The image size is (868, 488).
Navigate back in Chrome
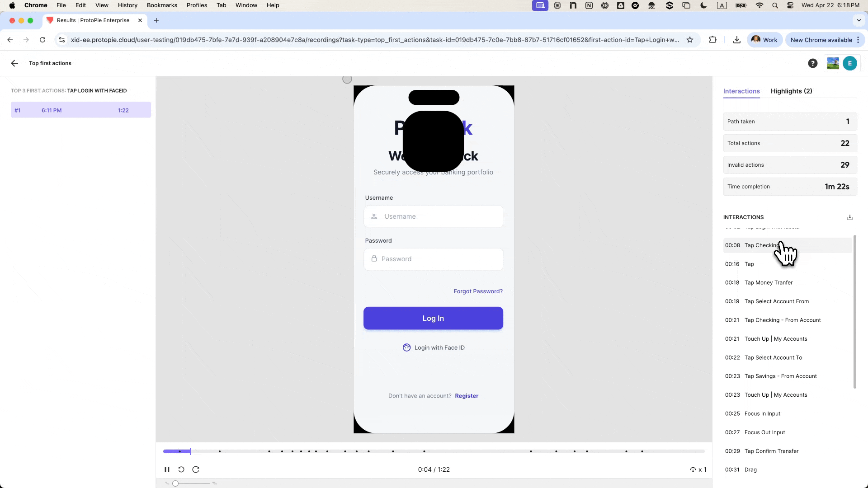10,40
